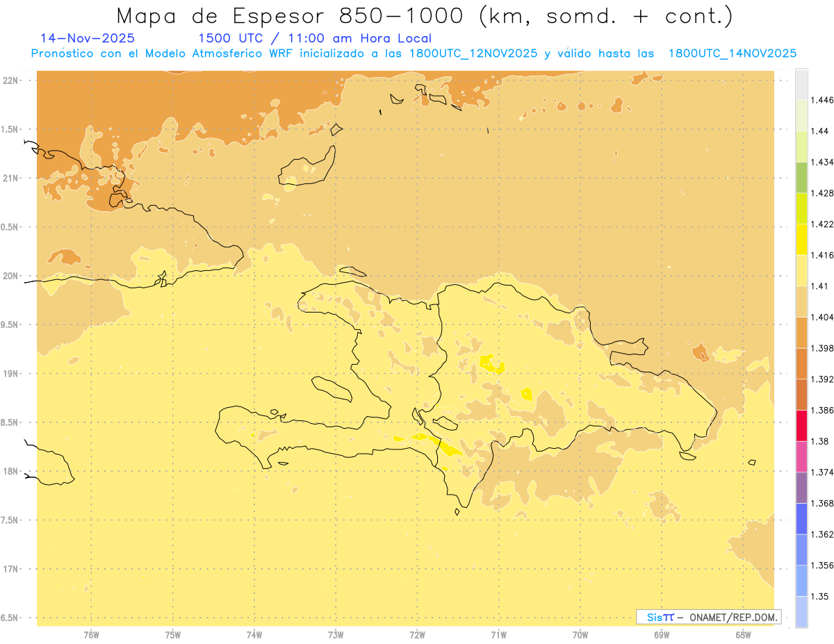This screenshot has width=834, height=644.
Task: Click the 71W longitude label
Action: [x=498, y=635]
